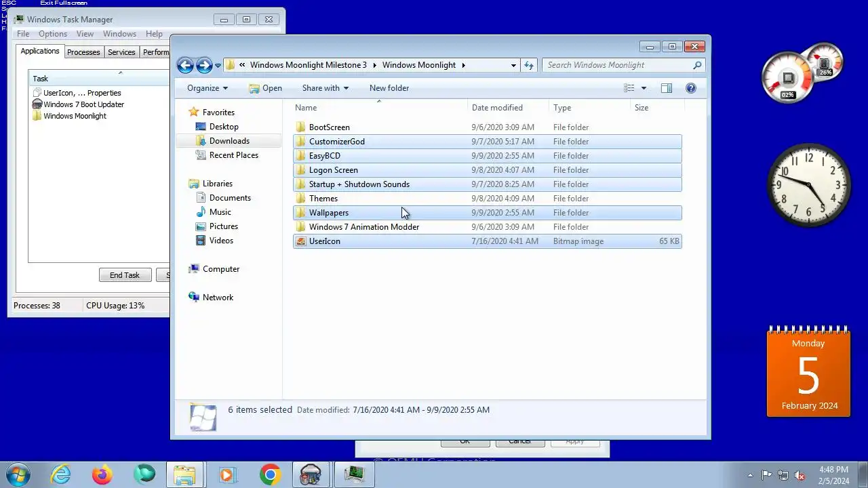Screen dimensions: 868x488
Task: Open Recent Places in the sidebar
Action: [x=234, y=155]
